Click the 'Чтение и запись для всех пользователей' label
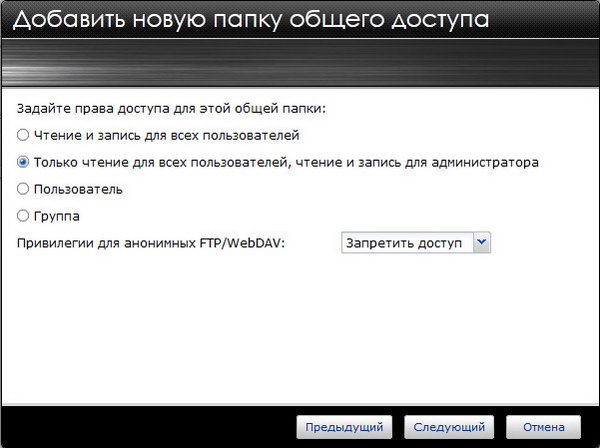 [166, 134]
